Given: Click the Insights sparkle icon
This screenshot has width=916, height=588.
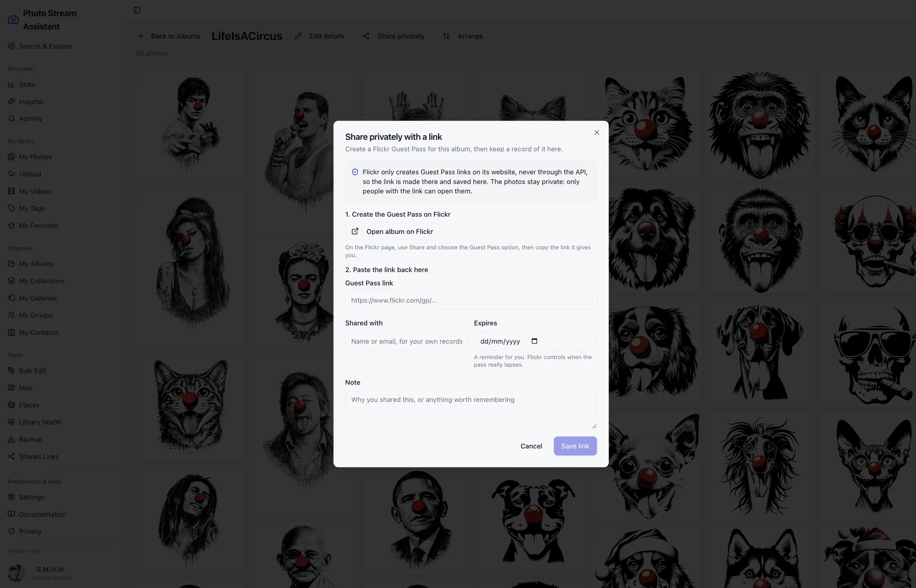Looking at the screenshot, I should click(x=12, y=102).
